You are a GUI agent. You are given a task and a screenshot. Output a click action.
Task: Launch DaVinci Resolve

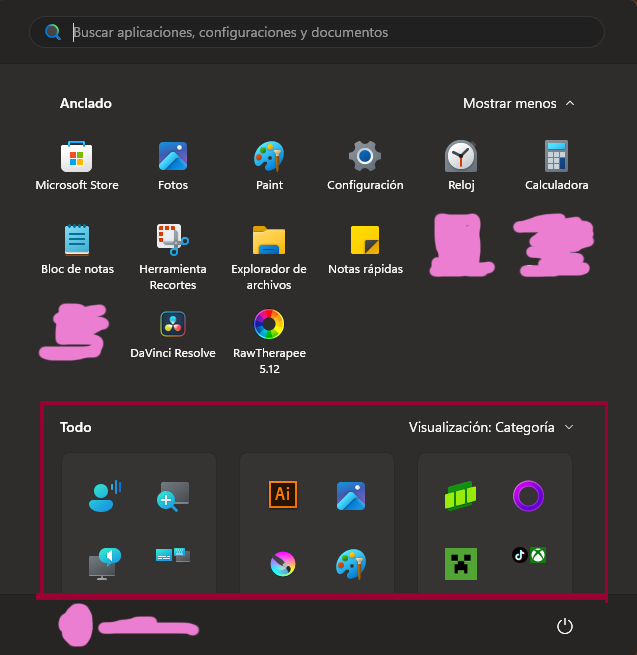click(173, 334)
